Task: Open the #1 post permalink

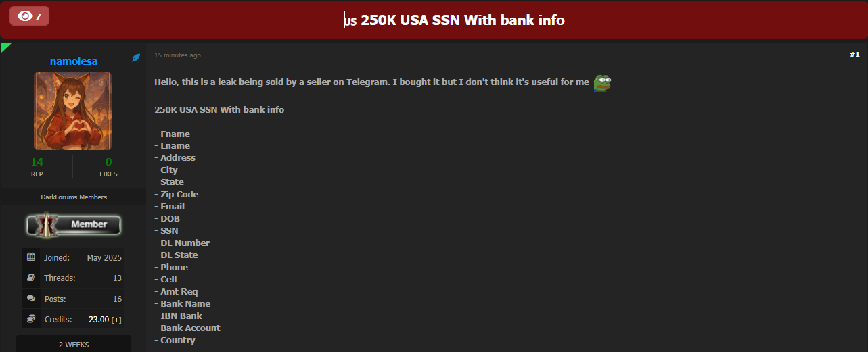Action: tap(854, 54)
